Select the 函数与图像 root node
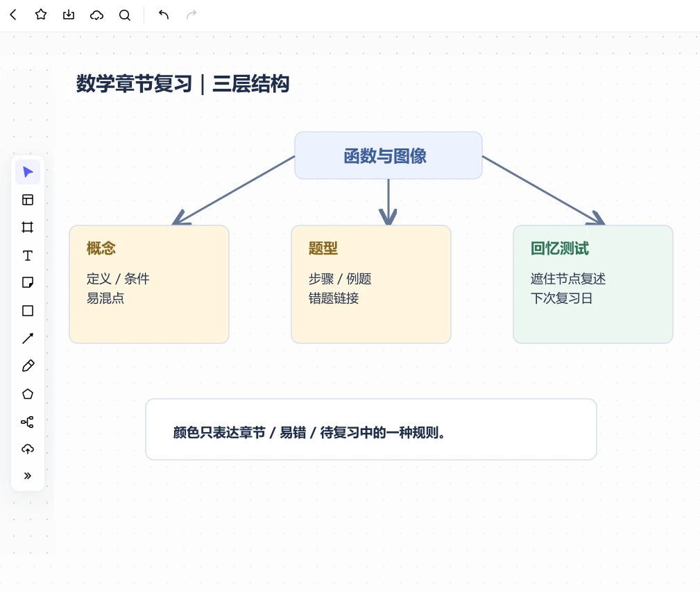Viewport: 700px width, 593px height. [x=389, y=155]
